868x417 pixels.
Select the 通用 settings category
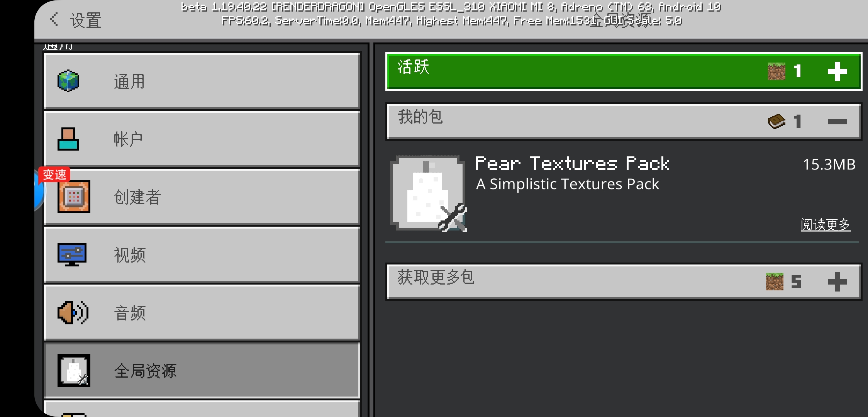click(202, 81)
